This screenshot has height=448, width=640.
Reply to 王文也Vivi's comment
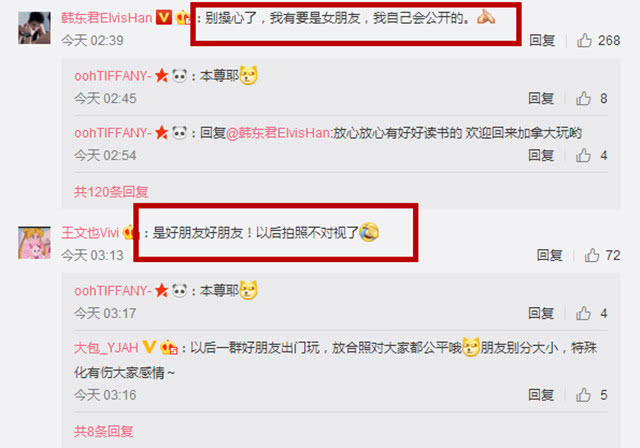pos(549,255)
